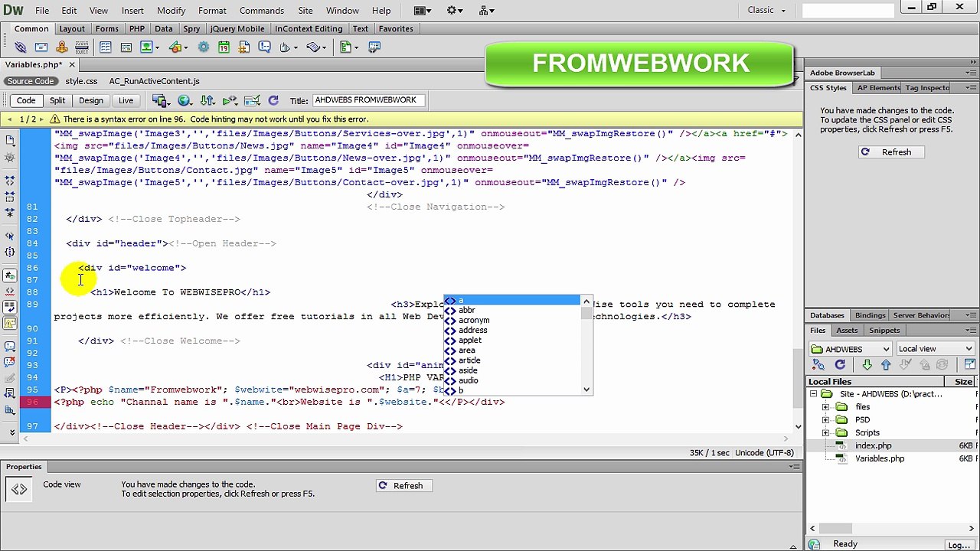This screenshot has height=551, width=980.
Task: Open the File Management menu icon
Action: [207, 100]
